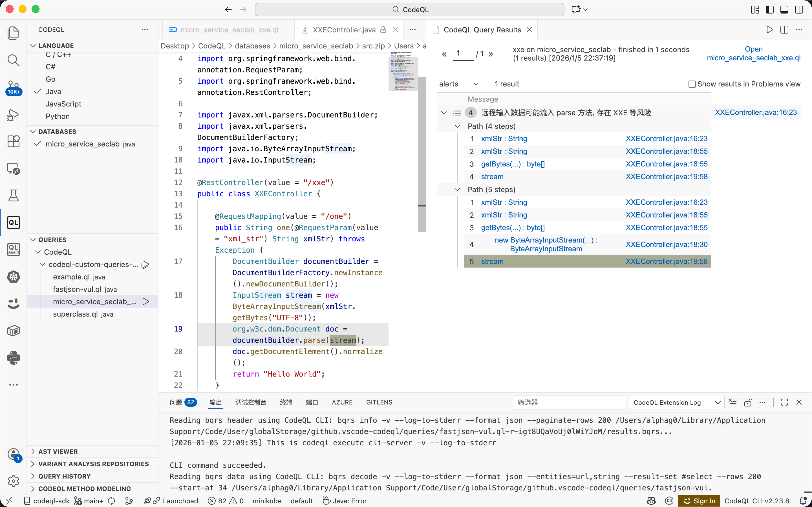This screenshot has height=507, width=812.
Task: Collapse the Path (4 steps) node
Action: pyautogui.click(x=457, y=126)
